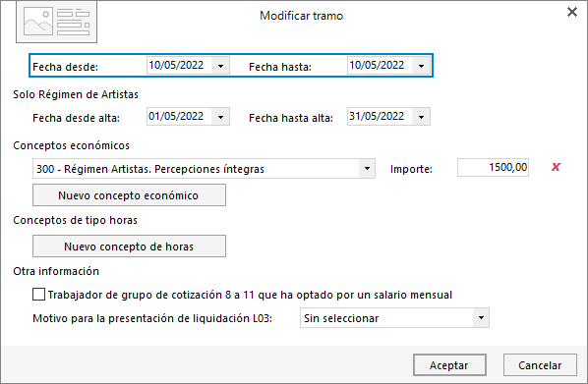588x384 pixels.
Task: Click the Conceptos económicos heading
Action: [x=71, y=145]
